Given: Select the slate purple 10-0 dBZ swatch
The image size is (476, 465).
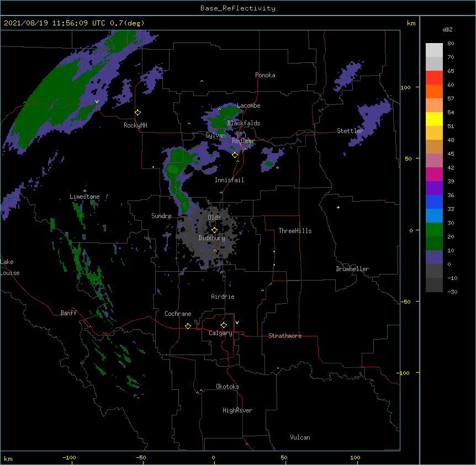Looking at the screenshot, I should point(434,257).
